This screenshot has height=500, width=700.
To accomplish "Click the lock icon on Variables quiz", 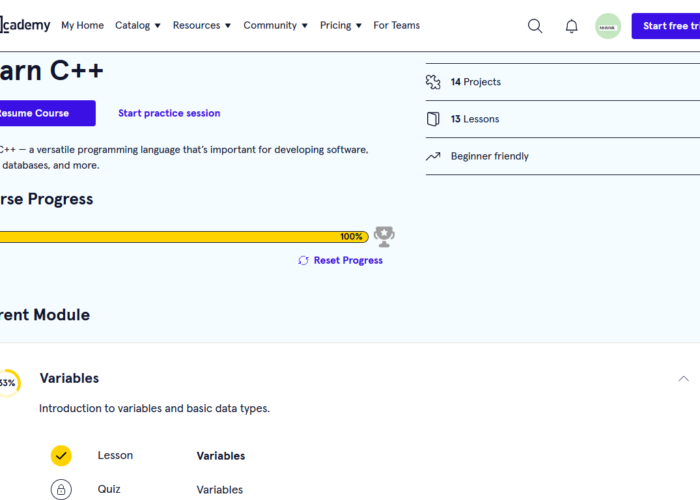I will click(x=61, y=489).
